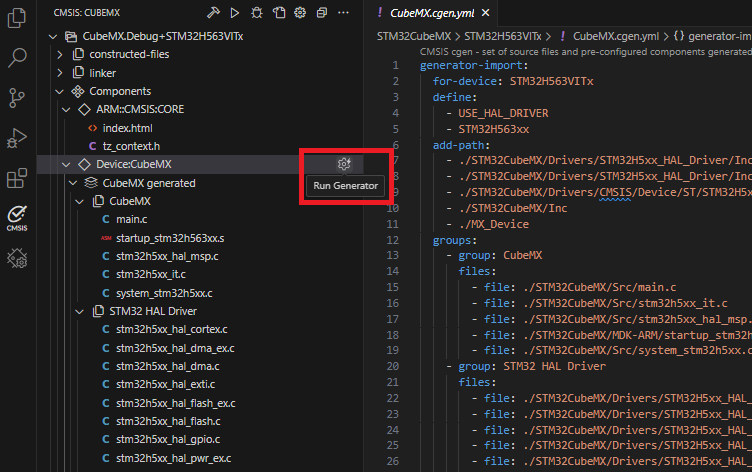Open main.c in the tree
The image size is (752, 472).
(131, 219)
